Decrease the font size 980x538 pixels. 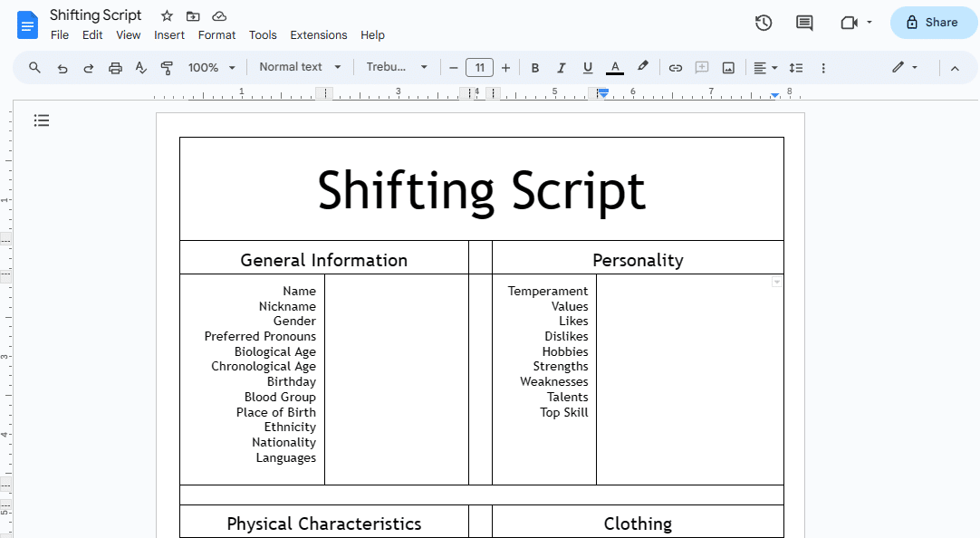[x=454, y=68]
